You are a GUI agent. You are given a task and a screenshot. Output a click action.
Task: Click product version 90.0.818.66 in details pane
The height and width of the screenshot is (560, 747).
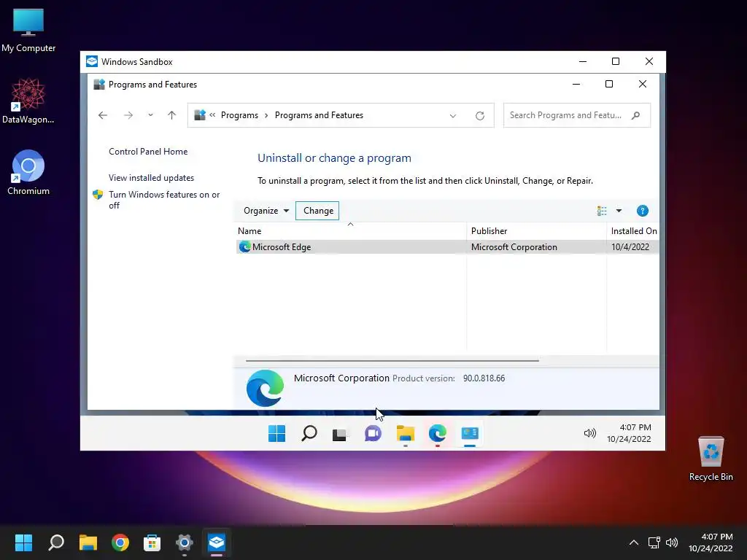[x=484, y=378]
